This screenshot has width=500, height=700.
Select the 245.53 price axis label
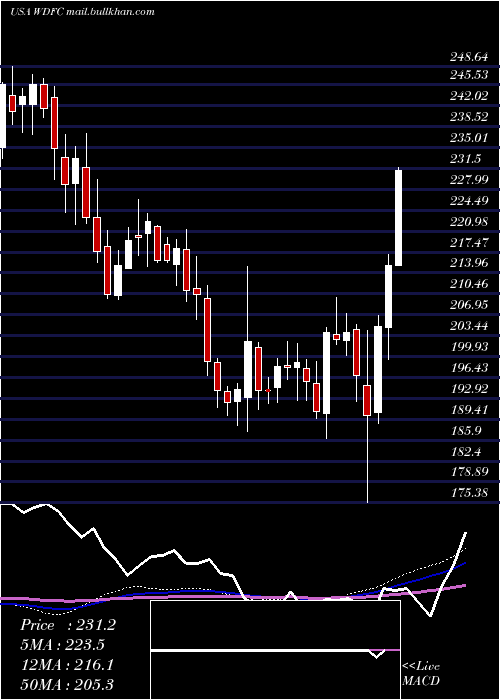[x=469, y=75]
